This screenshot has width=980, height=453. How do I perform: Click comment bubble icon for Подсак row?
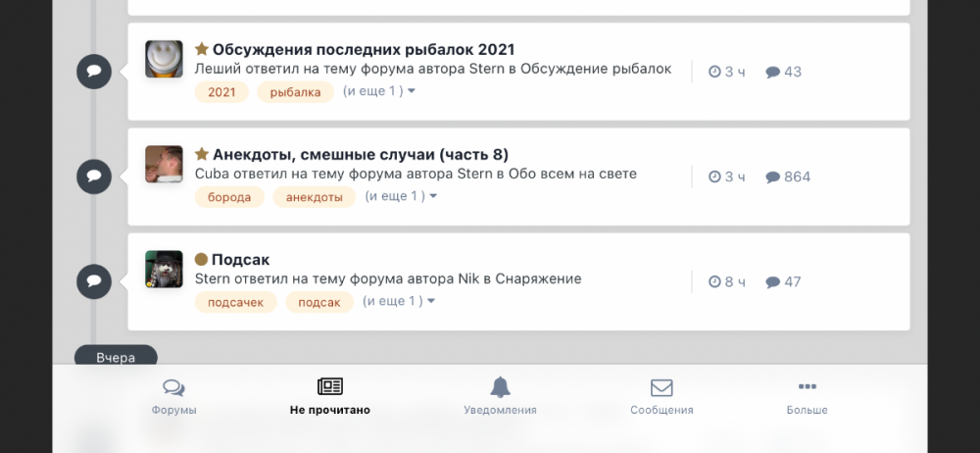click(x=94, y=281)
